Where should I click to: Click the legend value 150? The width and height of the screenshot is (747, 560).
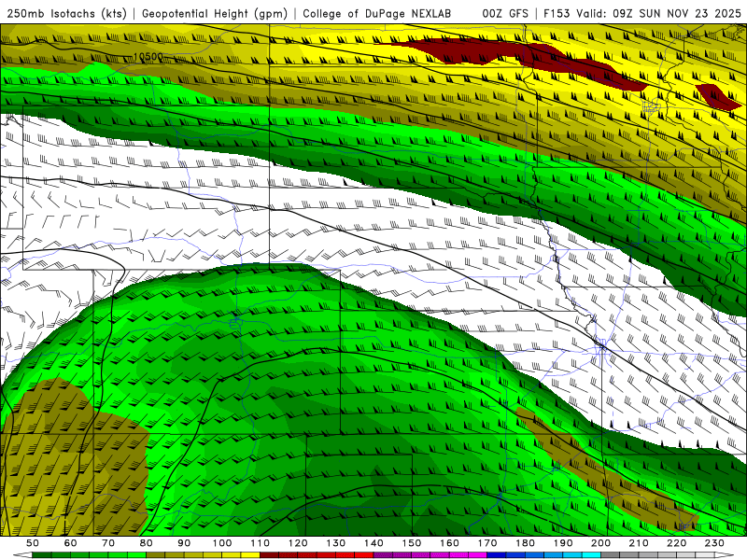tap(412, 543)
